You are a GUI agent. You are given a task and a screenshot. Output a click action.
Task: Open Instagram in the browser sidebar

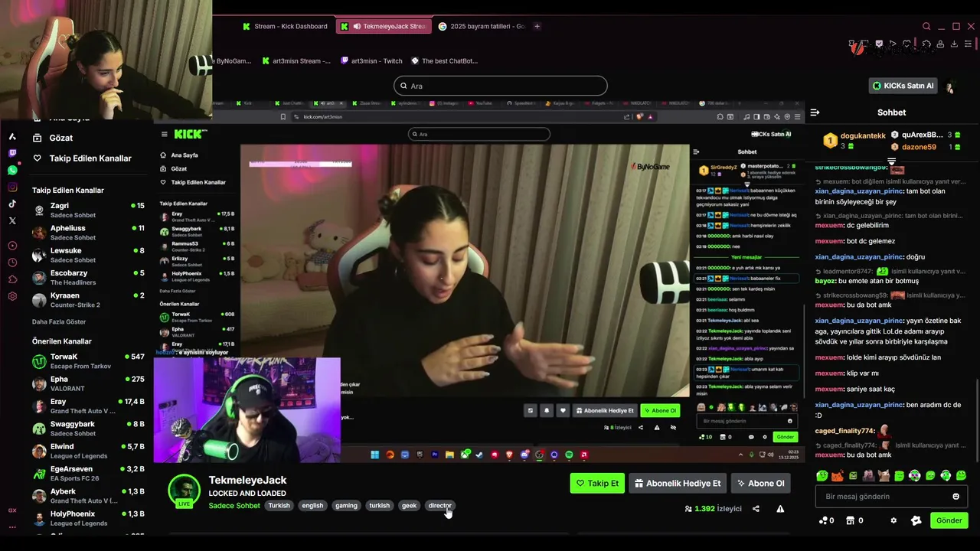pyautogui.click(x=12, y=187)
